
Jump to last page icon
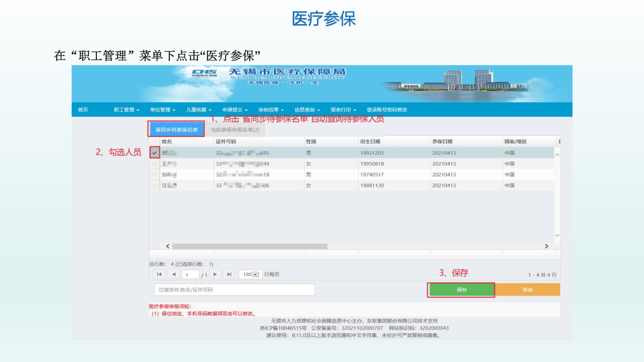pyautogui.click(x=229, y=274)
